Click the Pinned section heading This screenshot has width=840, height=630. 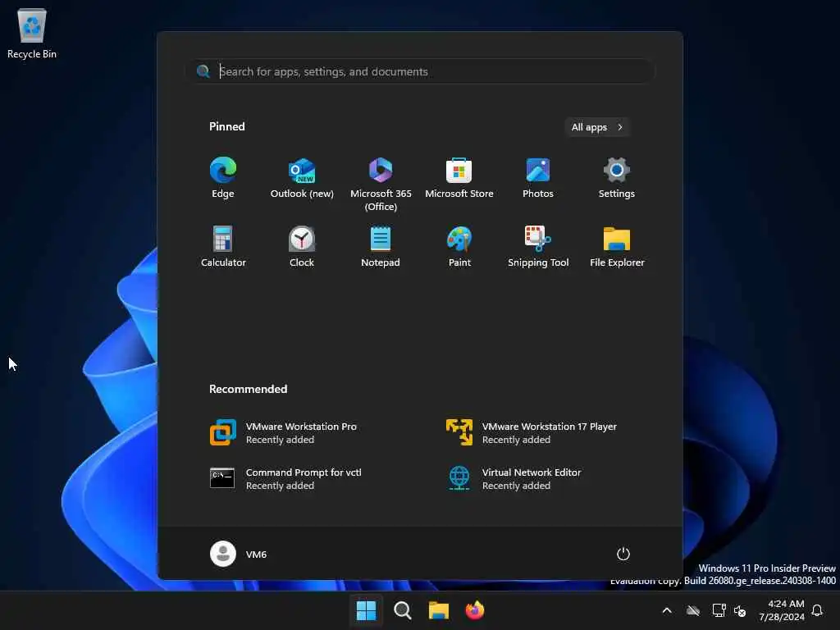coord(227,126)
